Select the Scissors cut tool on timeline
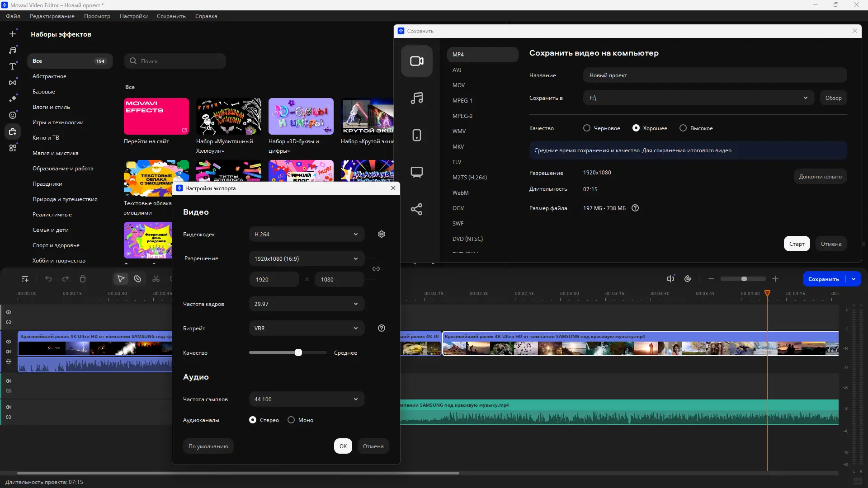868x488 pixels. click(x=156, y=279)
